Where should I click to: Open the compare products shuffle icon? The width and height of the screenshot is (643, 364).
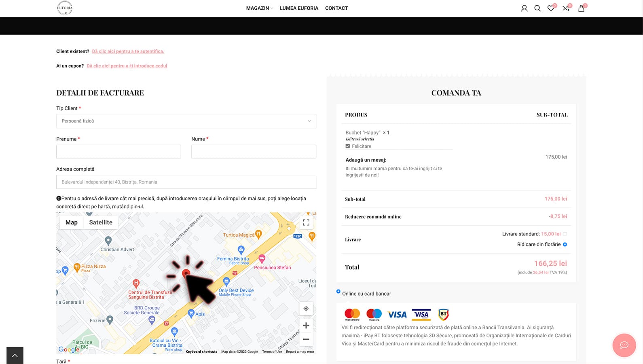566,8
